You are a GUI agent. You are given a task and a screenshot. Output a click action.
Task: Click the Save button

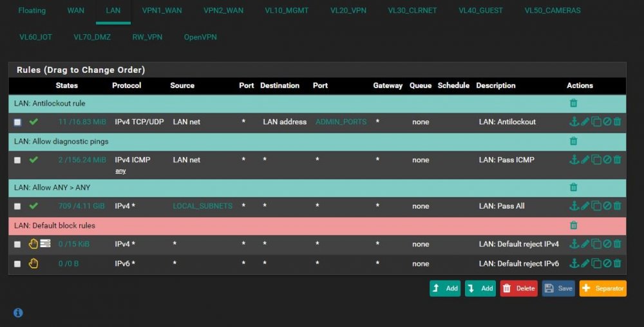pos(558,288)
